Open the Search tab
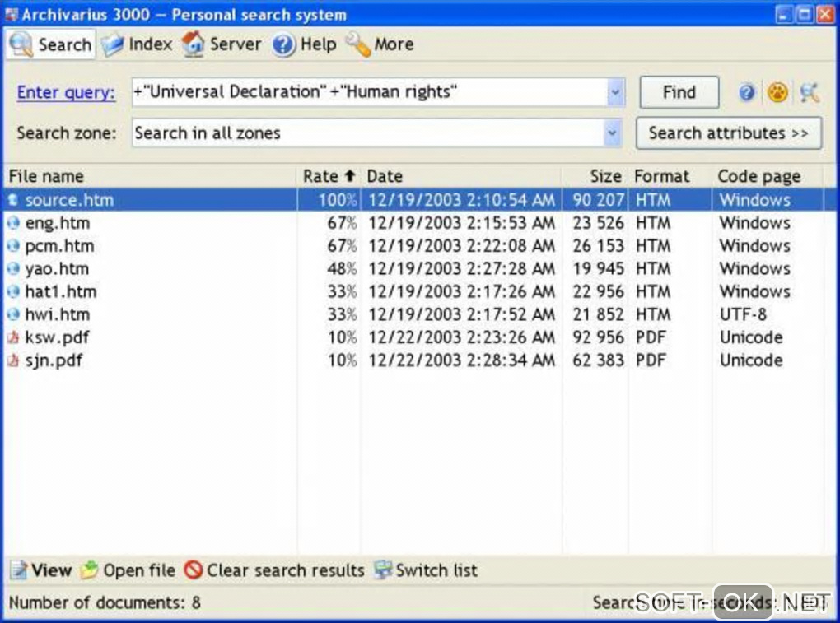The width and height of the screenshot is (840, 623). [x=51, y=44]
